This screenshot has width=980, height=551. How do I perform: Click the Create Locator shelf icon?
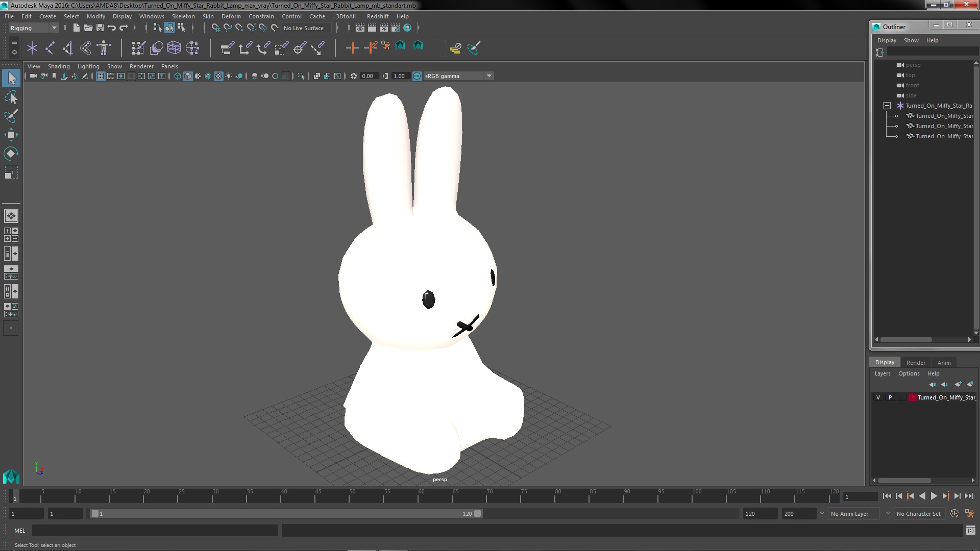tap(32, 48)
